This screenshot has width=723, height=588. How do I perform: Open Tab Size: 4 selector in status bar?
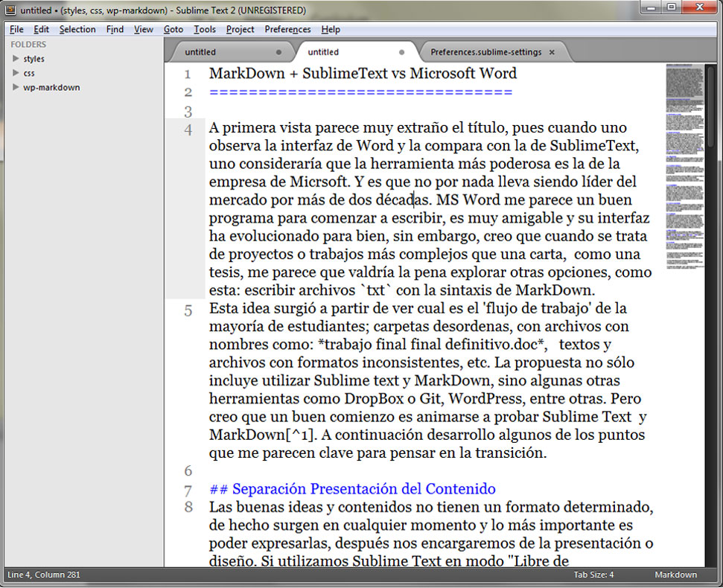[593, 575]
